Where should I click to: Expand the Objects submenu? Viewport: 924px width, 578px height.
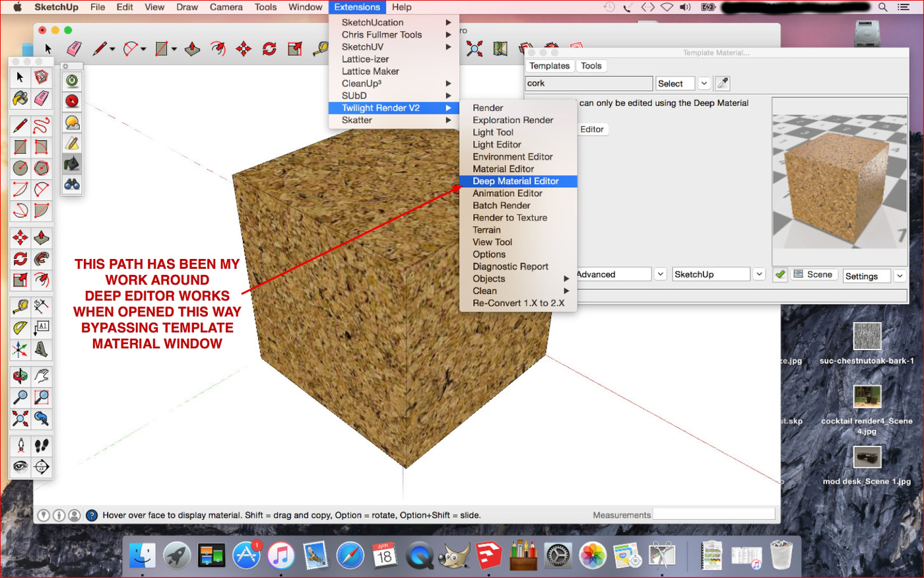click(518, 279)
